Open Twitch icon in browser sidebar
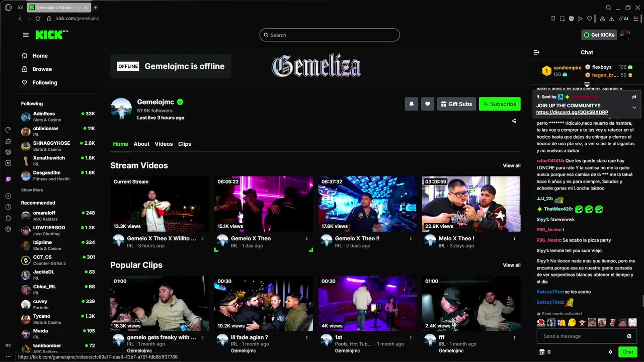The height and width of the screenshot is (362, 644). click(x=8, y=179)
